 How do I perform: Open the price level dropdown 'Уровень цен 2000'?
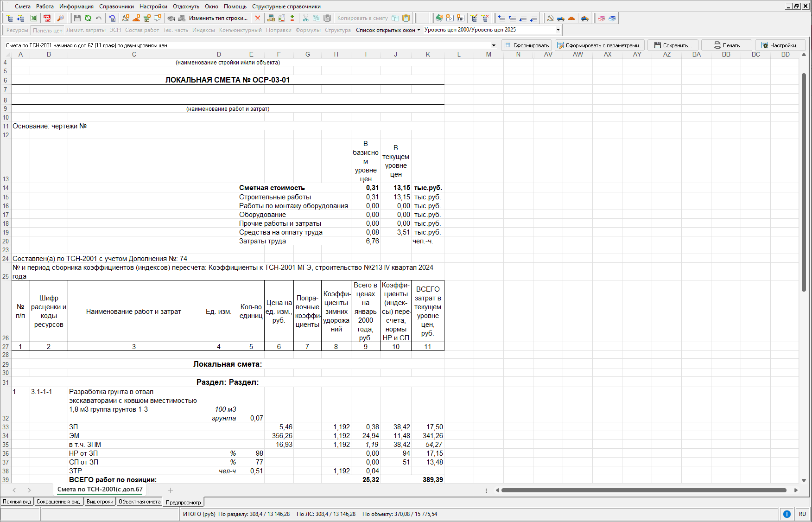[x=558, y=30]
